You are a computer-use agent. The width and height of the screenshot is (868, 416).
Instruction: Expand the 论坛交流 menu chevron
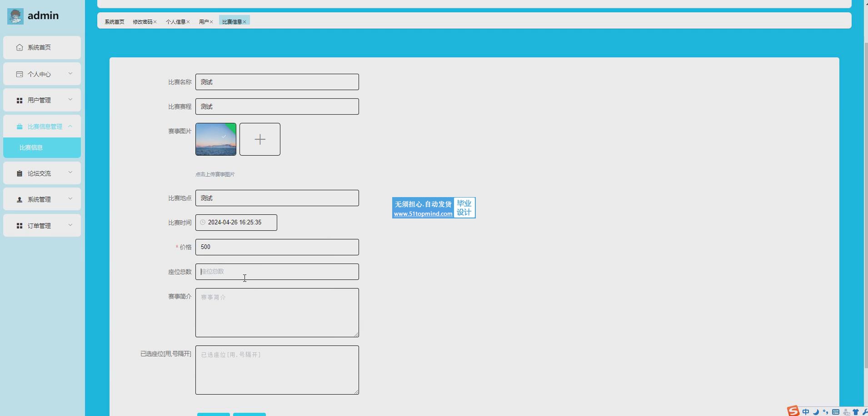70,173
